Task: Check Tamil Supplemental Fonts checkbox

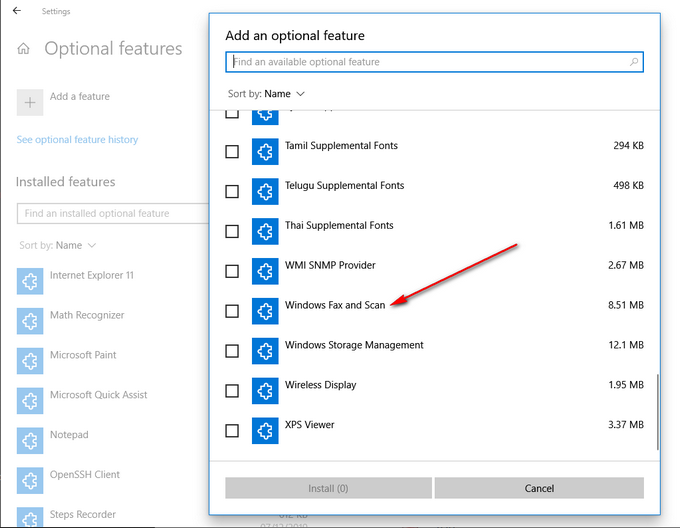Action: point(232,152)
